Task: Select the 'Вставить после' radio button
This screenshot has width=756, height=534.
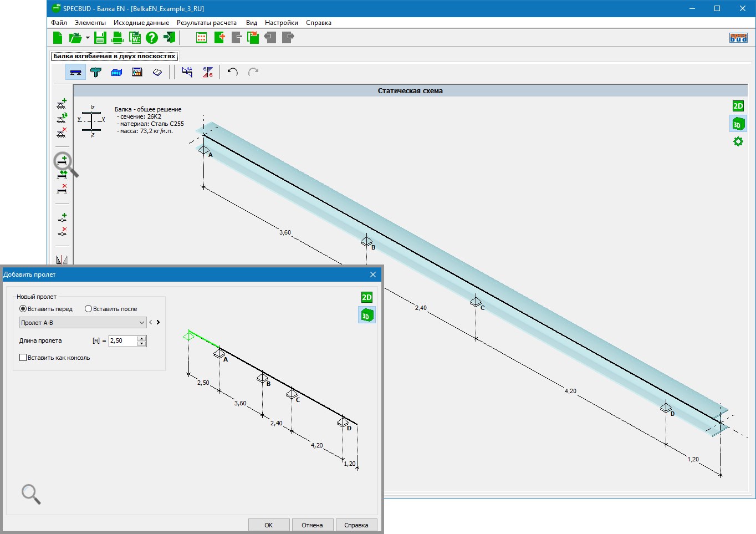Action: pyautogui.click(x=88, y=309)
